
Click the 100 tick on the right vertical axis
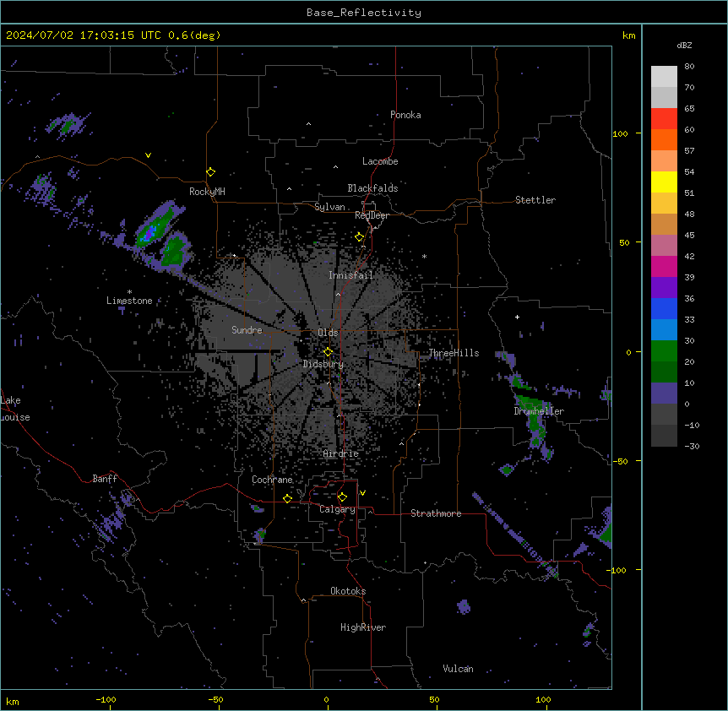click(620, 133)
